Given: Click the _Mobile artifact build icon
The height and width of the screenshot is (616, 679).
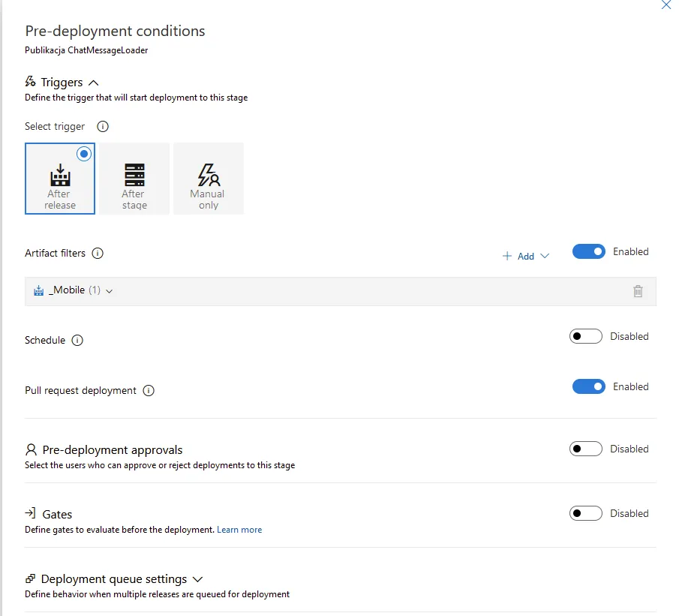Looking at the screenshot, I should (39, 291).
